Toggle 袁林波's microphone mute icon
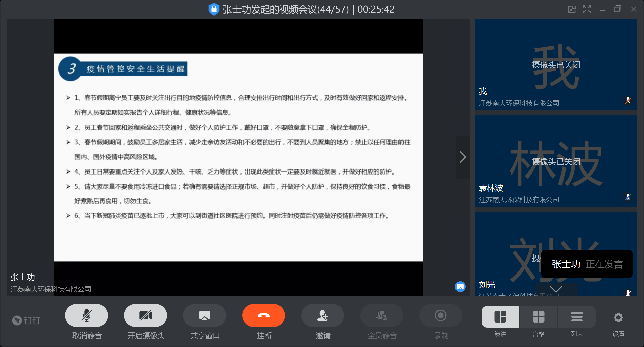The image size is (644, 347). (628, 197)
